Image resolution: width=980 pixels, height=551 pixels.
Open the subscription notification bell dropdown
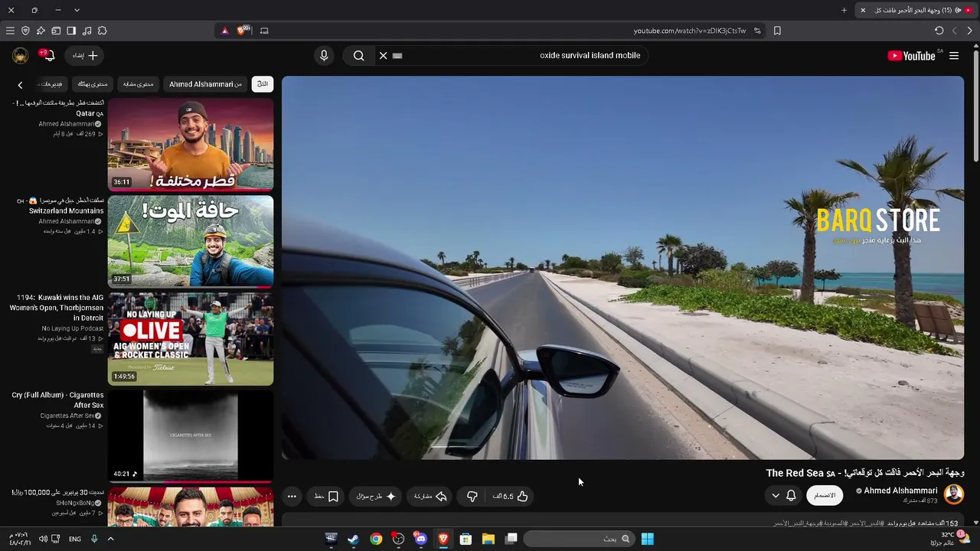783,496
